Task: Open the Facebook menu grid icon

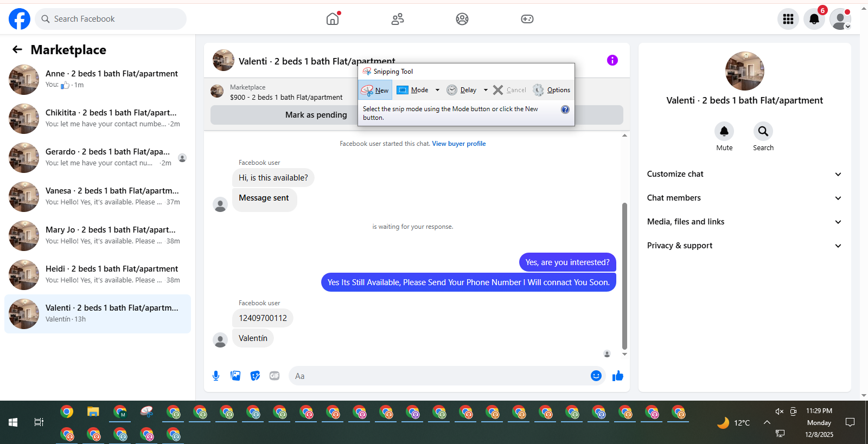Action: 788,19
